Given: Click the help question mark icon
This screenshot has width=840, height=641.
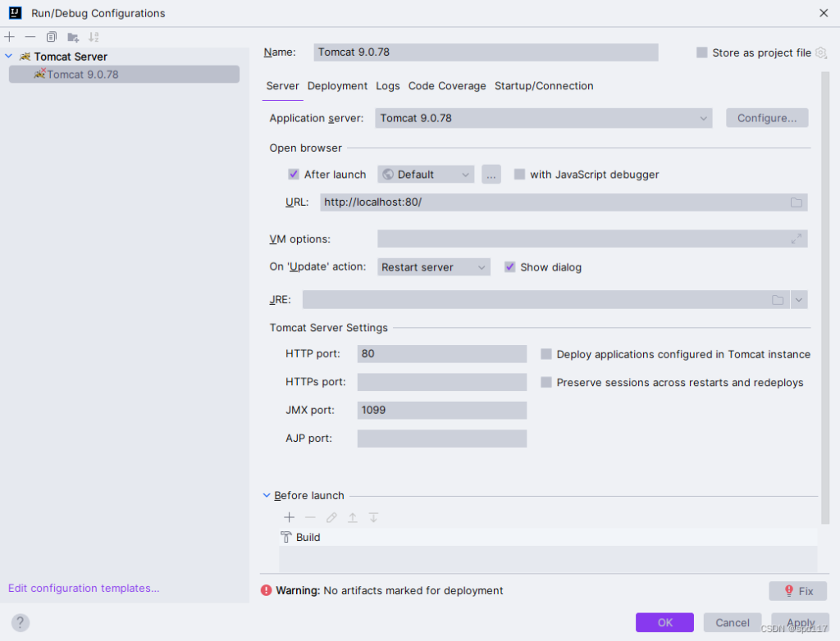Looking at the screenshot, I should [21, 622].
